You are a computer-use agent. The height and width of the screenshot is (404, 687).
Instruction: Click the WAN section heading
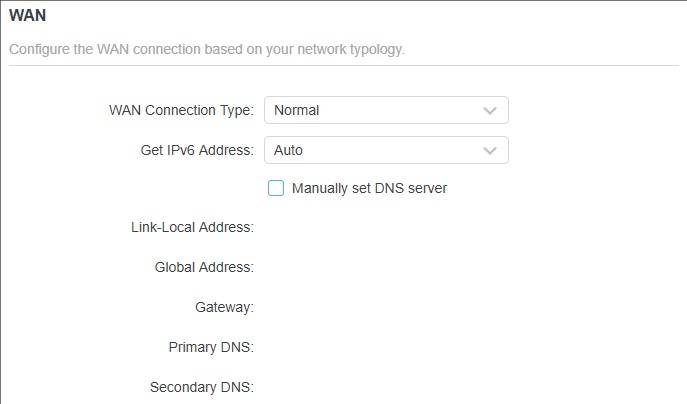(x=27, y=16)
